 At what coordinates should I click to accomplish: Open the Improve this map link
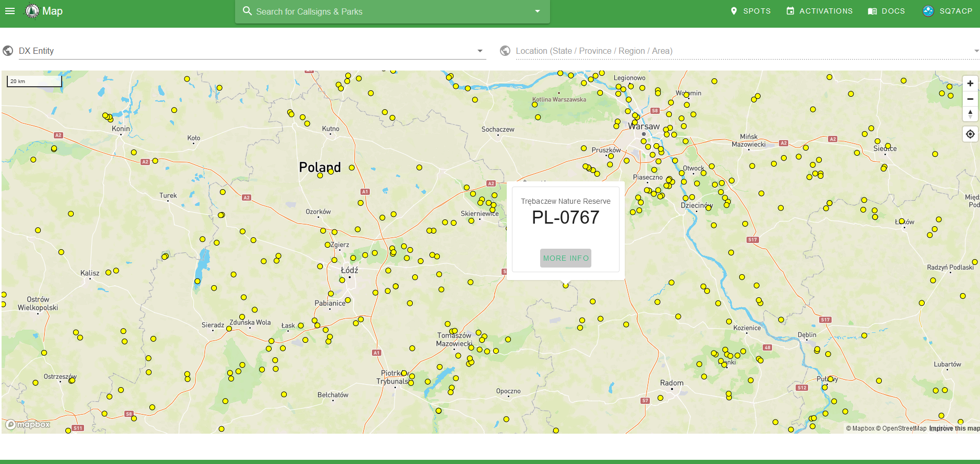(x=954, y=428)
